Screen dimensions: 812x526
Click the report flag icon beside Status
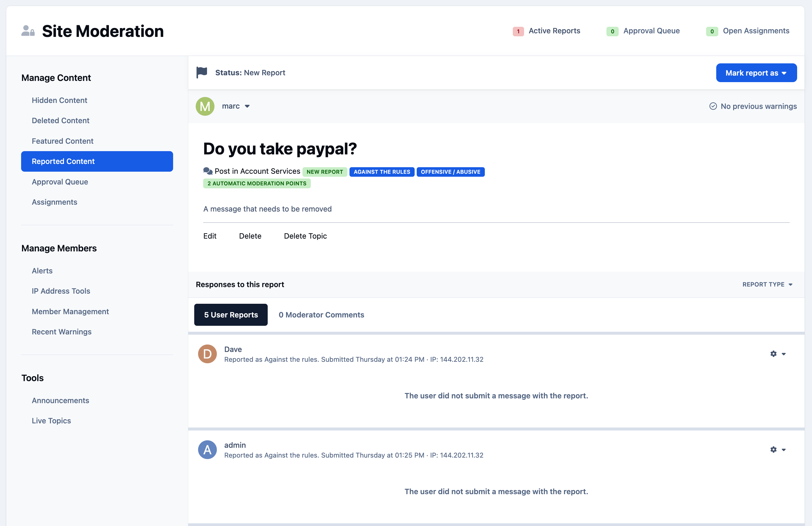pyautogui.click(x=202, y=72)
